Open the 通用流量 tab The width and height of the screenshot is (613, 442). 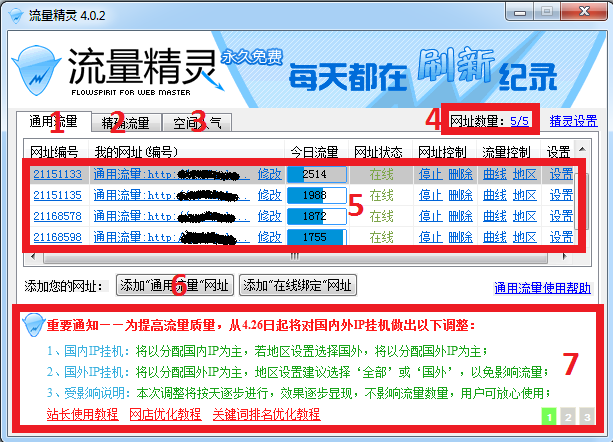[x=50, y=123]
